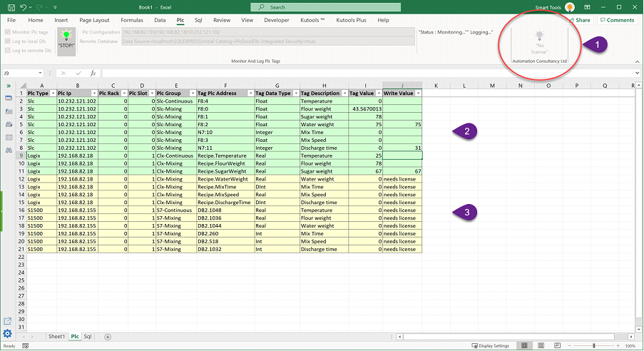Click the Cancel formula entry icon
Screen dimensions: 644x351
pyautogui.click(x=63, y=73)
